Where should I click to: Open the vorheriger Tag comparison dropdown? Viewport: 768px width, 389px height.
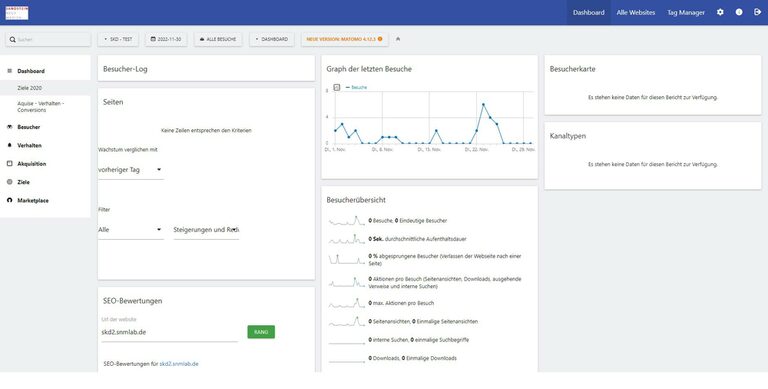(x=130, y=170)
